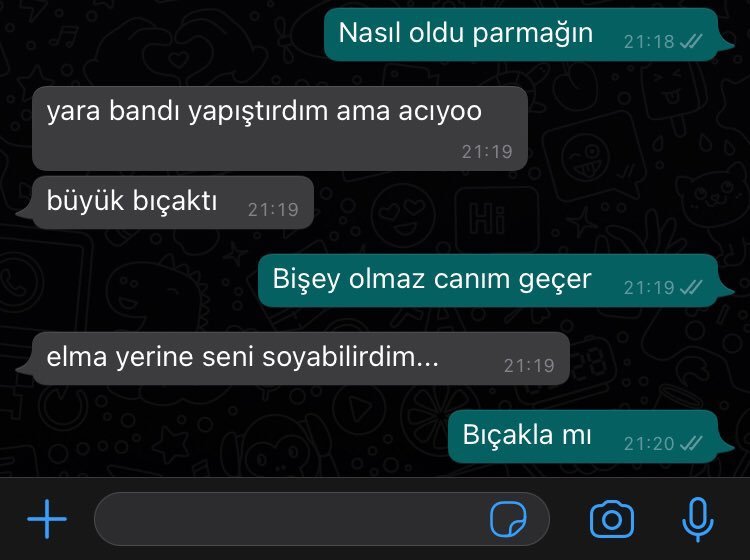Select the 'yara bandı yapıştırdım ama acıyoo' message

[x=280, y=128]
